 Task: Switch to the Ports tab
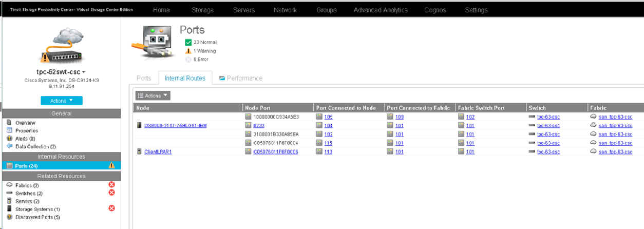[144, 78]
